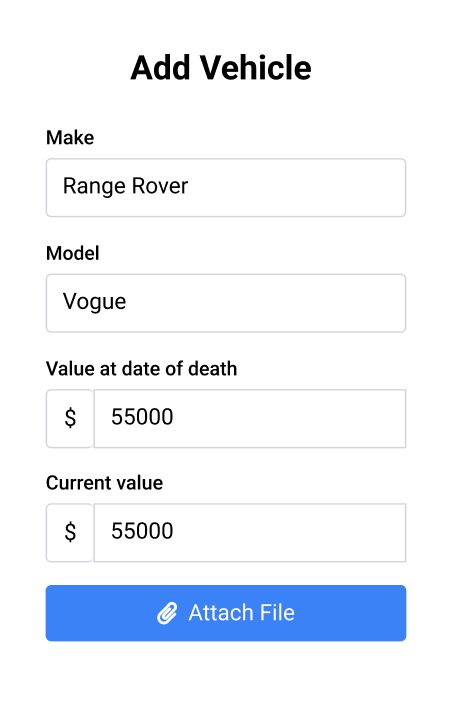Click the dollar prefix beside Current value

tap(70, 532)
